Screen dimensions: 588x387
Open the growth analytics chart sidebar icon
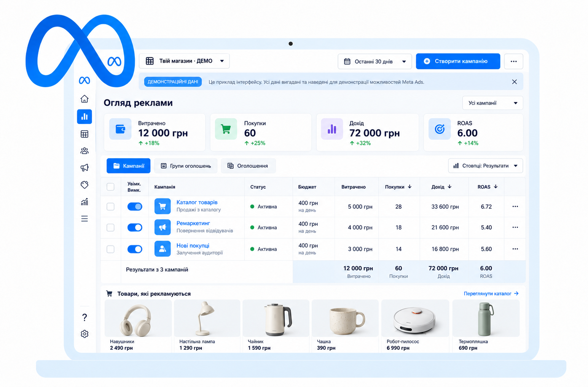pos(84,202)
